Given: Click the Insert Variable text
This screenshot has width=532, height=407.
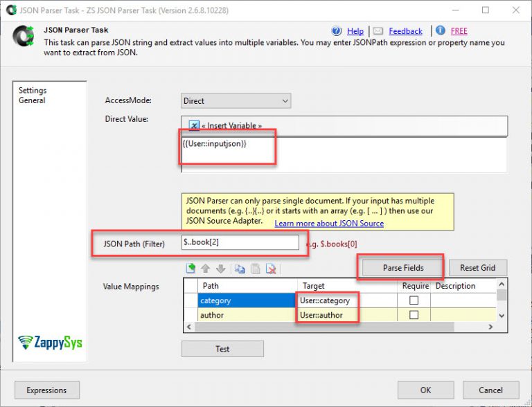Looking at the screenshot, I should click(x=232, y=126).
